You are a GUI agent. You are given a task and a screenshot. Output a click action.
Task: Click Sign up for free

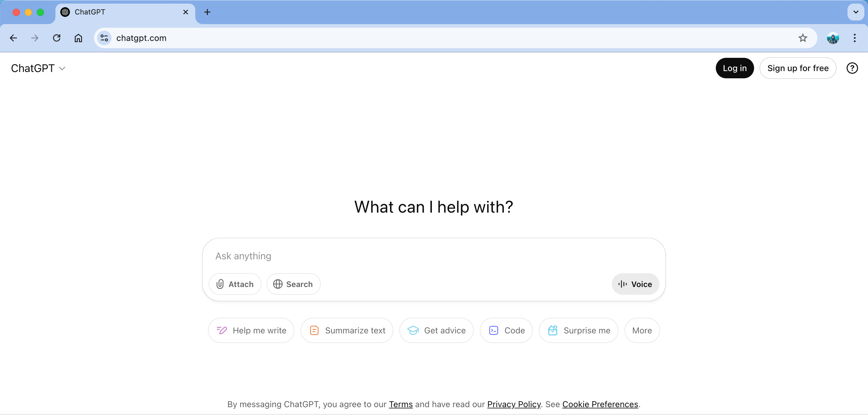click(x=797, y=68)
